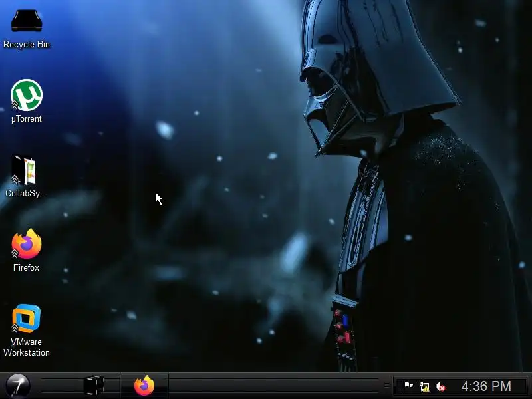Click the "Recycle Bin" icon label
The image size is (532, 399).
click(27, 45)
